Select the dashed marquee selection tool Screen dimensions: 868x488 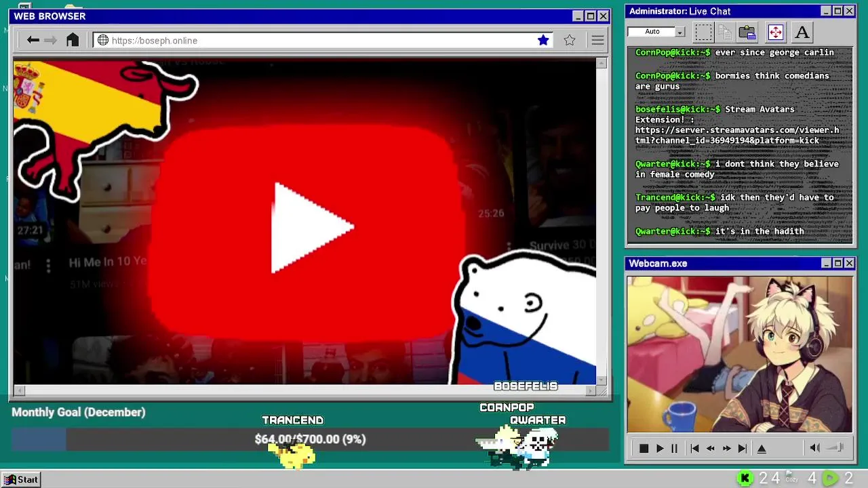click(704, 32)
